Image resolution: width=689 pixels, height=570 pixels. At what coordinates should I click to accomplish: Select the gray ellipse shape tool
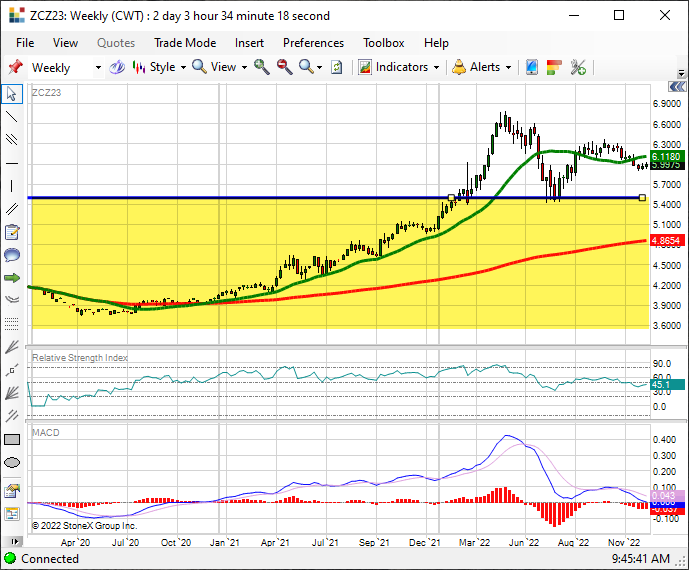tap(12, 462)
